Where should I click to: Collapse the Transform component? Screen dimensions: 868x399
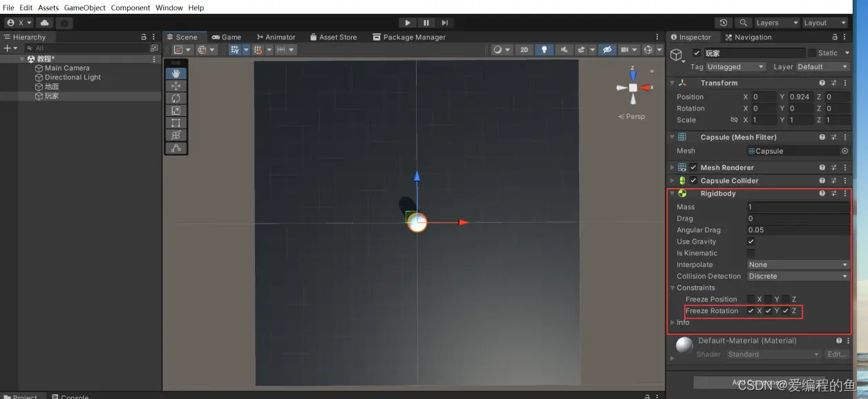click(x=672, y=82)
